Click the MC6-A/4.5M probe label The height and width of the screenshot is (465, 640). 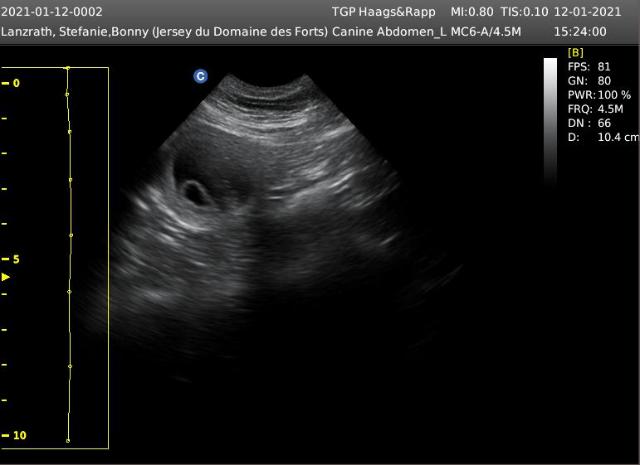pyautogui.click(x=487, y=31)
